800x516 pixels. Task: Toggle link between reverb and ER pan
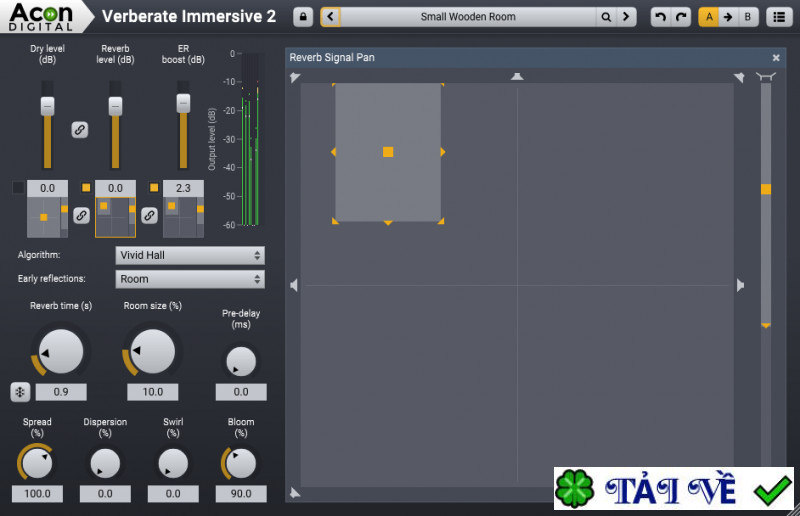(x=149, y=215)
